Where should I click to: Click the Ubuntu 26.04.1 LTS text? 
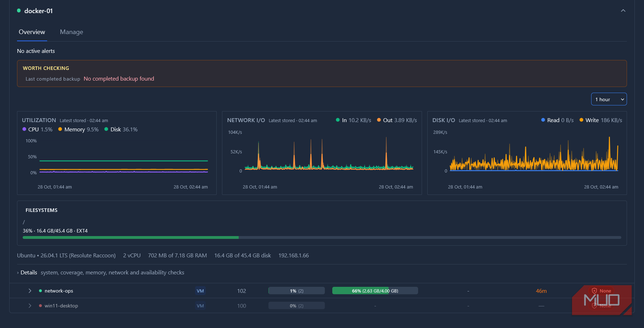pos(66,256)
